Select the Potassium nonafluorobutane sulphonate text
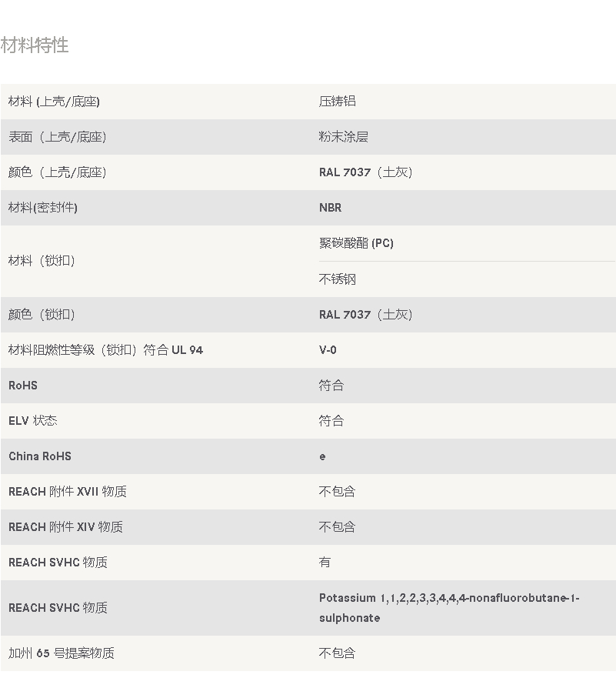 pos(449,607)
